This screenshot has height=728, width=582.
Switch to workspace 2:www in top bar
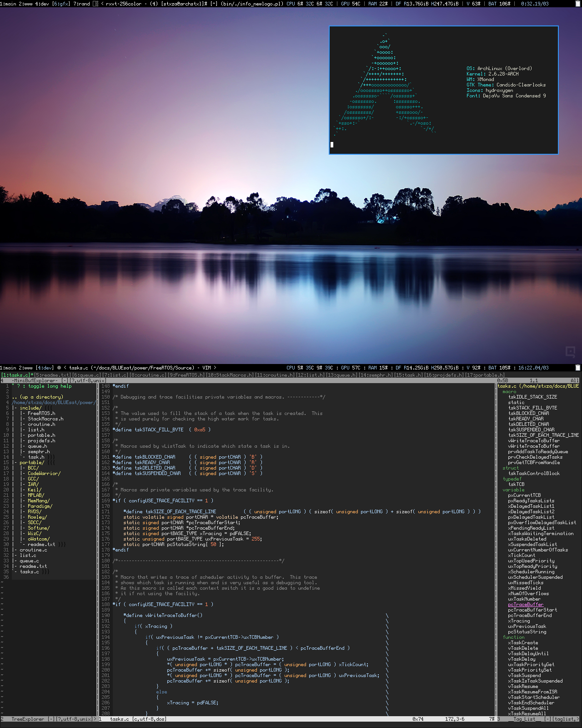pyautogui.click(x=26, y=4)
